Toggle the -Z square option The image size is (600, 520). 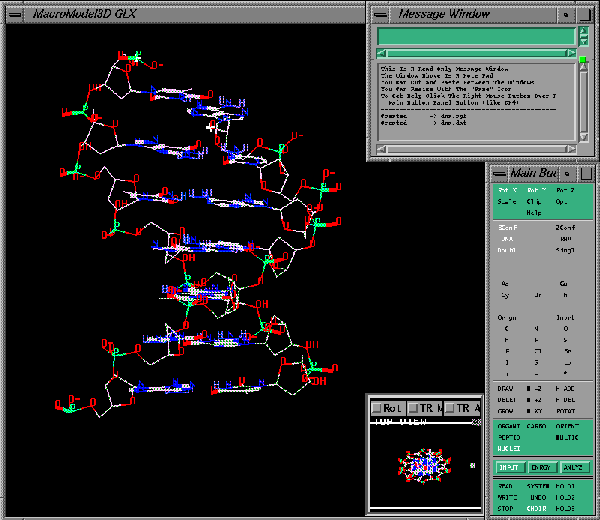pos(534,389)
